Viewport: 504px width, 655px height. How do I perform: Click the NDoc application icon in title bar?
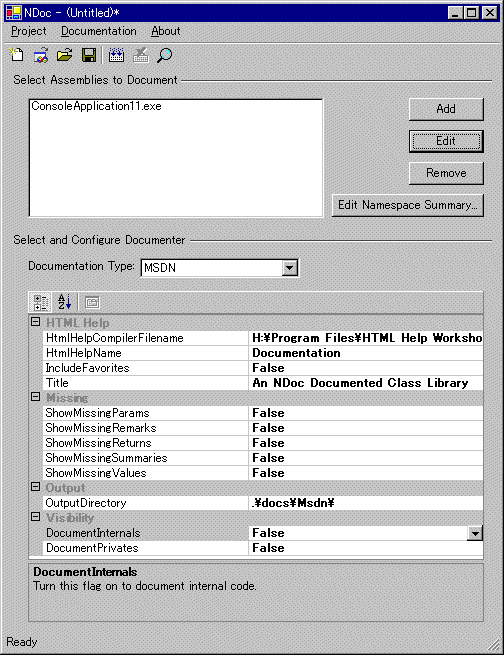click(x=14, y=13)
